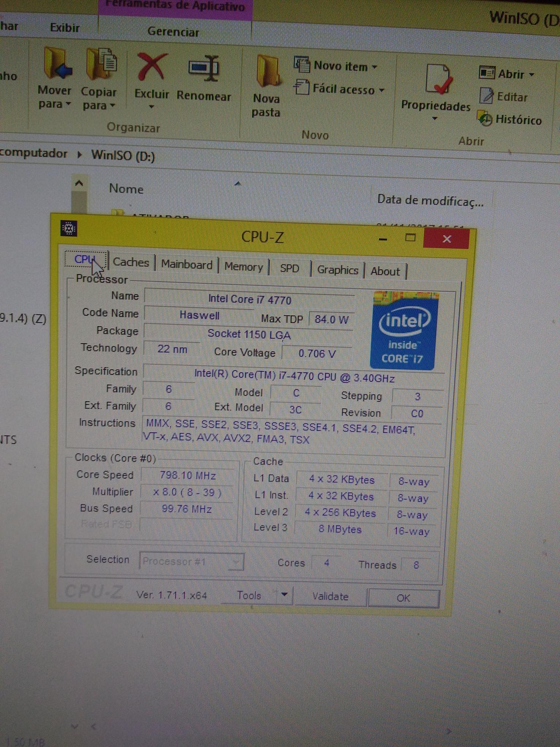Click the Histórico clock icon
The image size is (560, 747).
485,118
